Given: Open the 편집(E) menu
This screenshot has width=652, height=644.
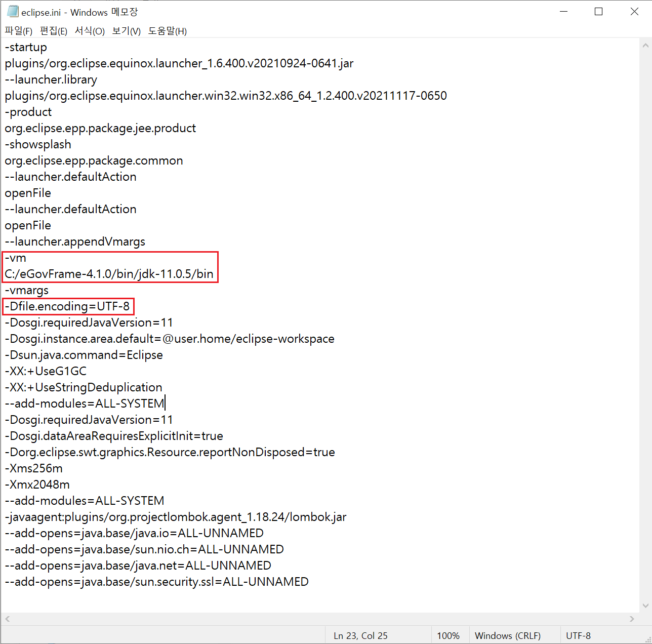Looking at the screenshot, I should point(53,31).
